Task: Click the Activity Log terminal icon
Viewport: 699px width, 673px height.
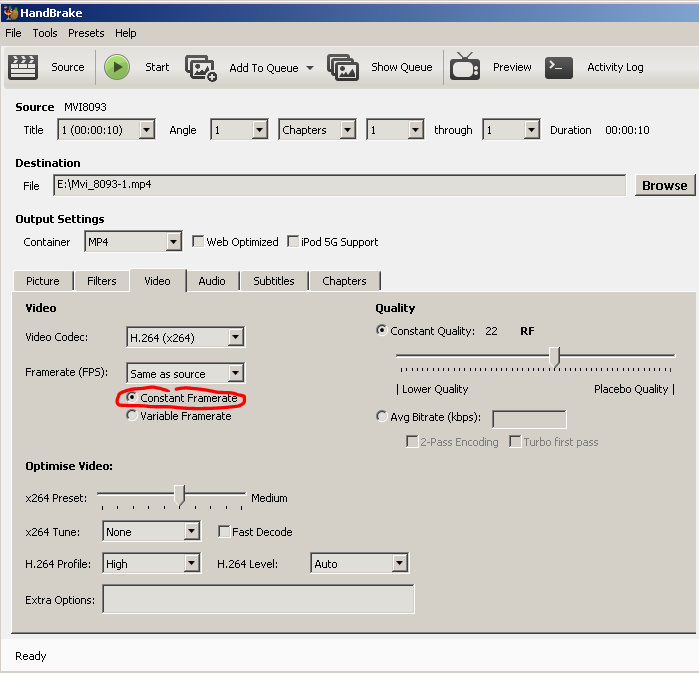Action: (559, 68)
